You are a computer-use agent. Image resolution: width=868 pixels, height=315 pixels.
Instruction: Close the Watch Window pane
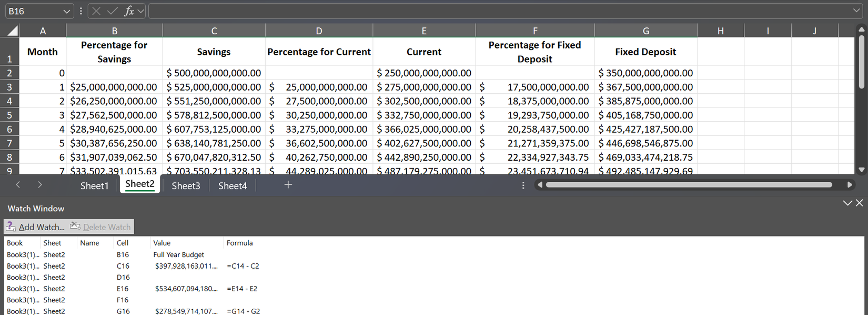pos(859,203)
